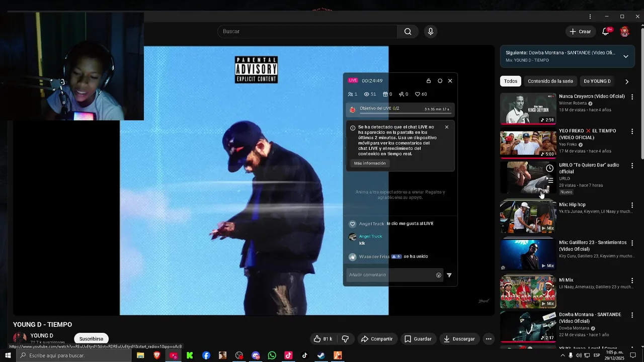Open Kick app from taskbar
This screenshot has height=362, width=644.
click(190, 355)
